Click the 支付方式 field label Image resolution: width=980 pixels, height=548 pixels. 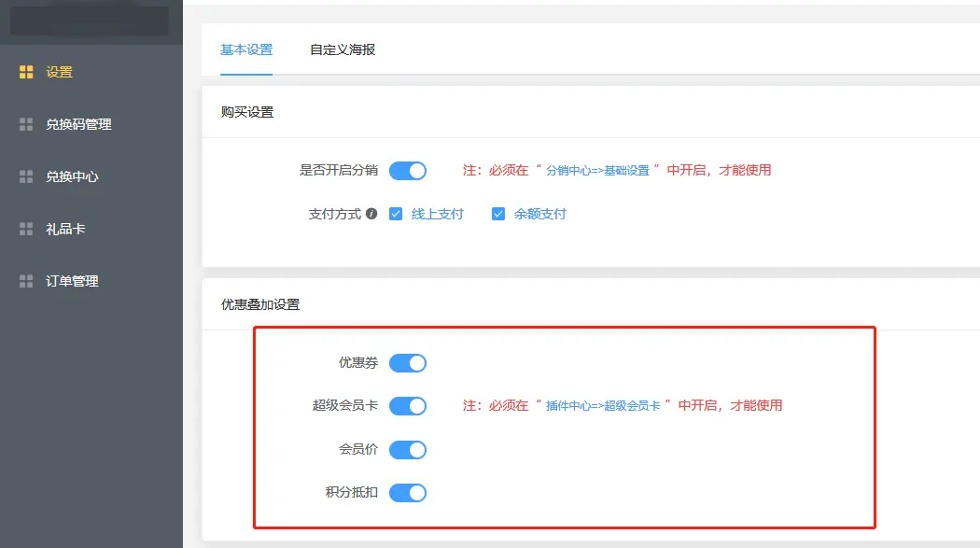pyautogui.click(x=334, y=215)
